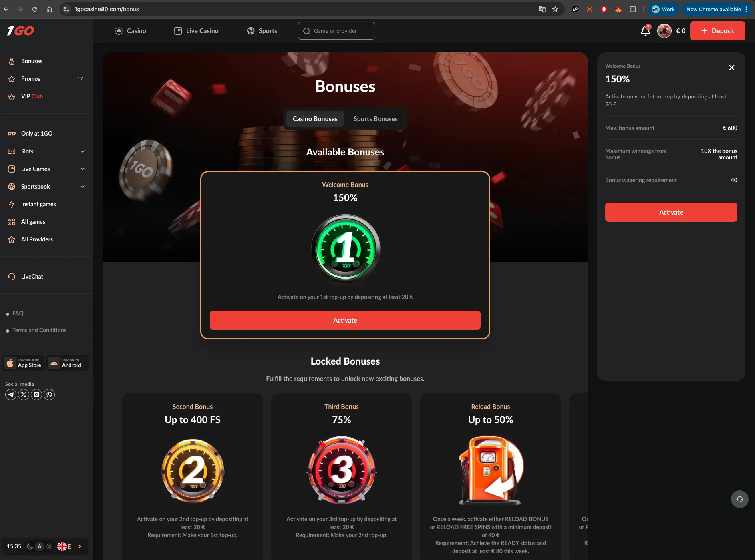Select automatic theme 'A' option
Screen dimensions: 755x560
coord(39,546)
